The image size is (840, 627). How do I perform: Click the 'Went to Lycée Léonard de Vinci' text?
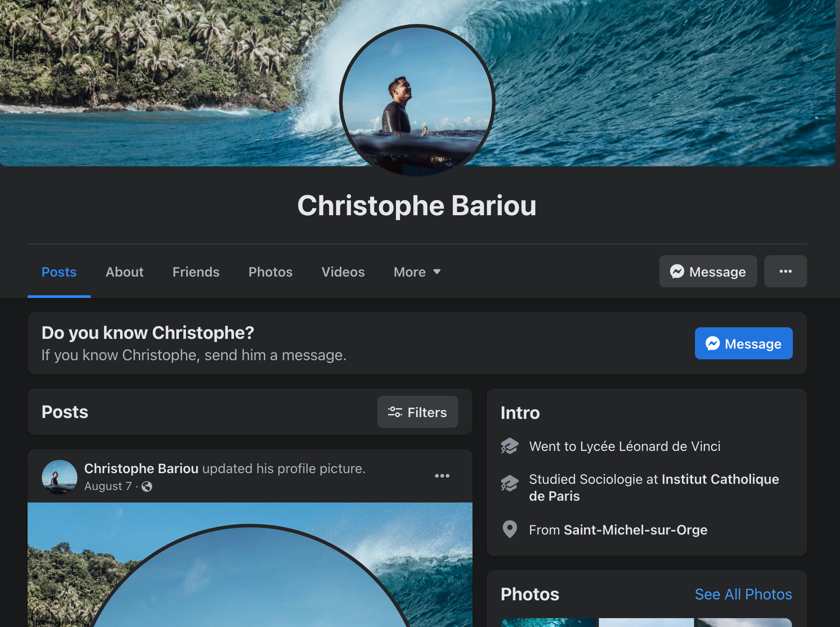click(x=625, y=446)
